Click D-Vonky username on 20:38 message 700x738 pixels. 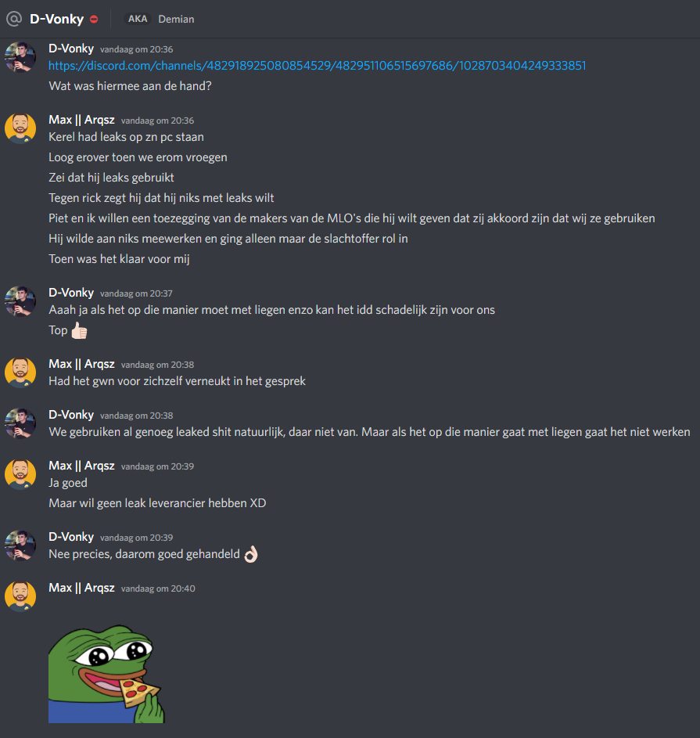pyautogui.click(x=71, y=415)
